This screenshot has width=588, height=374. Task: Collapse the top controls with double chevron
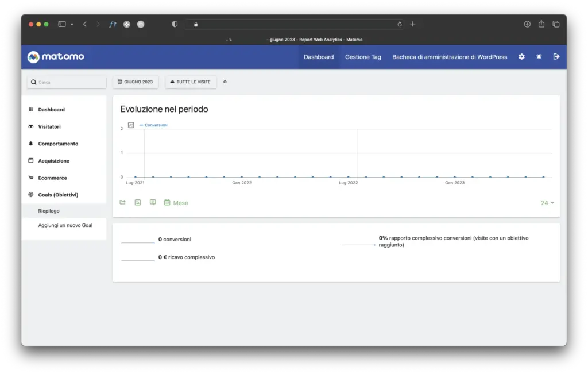[x=225, y=82]
